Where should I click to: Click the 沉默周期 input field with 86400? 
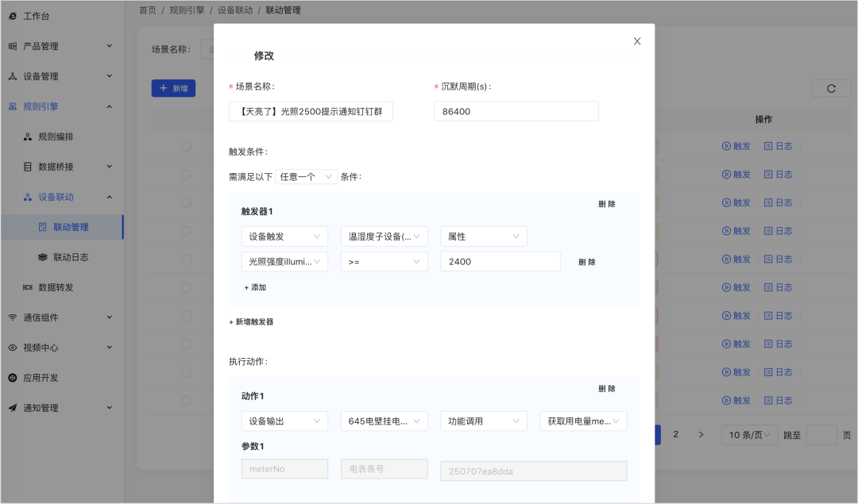click(516, 111)
